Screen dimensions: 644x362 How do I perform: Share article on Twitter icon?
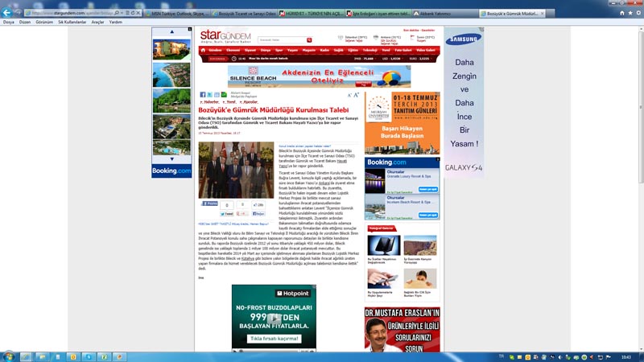(x=209, y=95)
